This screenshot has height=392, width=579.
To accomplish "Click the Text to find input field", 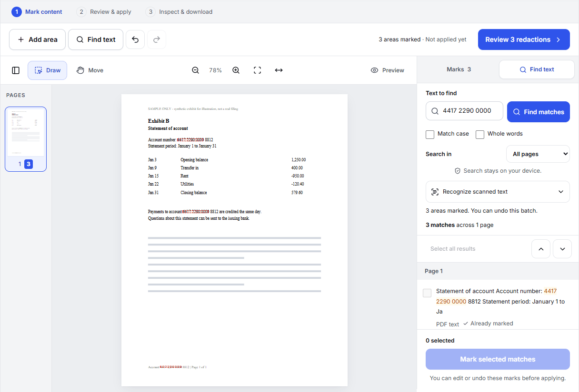I will (x=464, y=111).
